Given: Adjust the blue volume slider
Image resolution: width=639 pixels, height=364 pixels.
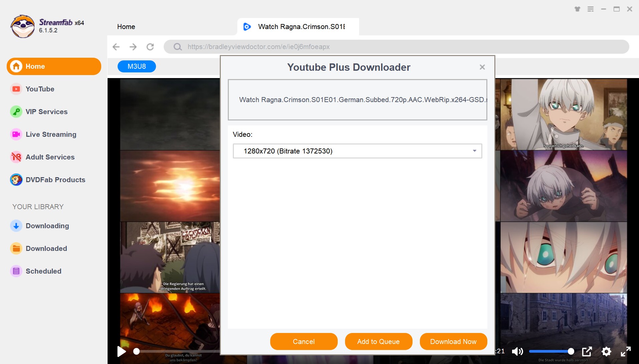Looking at the screenshot, I should pyautogui.click(x=551, y=351).
